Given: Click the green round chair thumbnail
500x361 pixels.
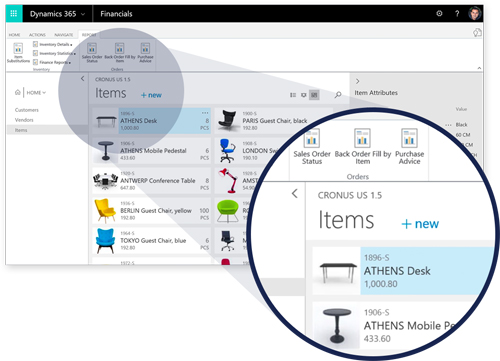Looking at the screenshot, I should 228,211.
